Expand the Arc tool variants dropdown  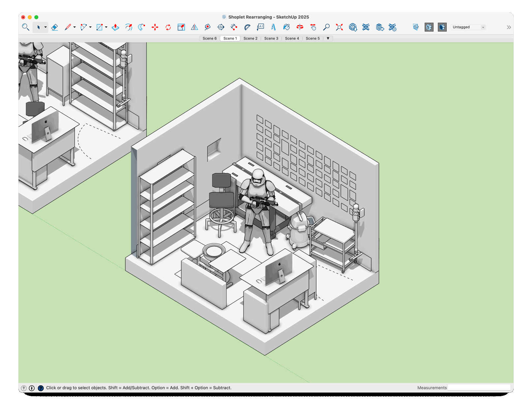coord(90,27)
